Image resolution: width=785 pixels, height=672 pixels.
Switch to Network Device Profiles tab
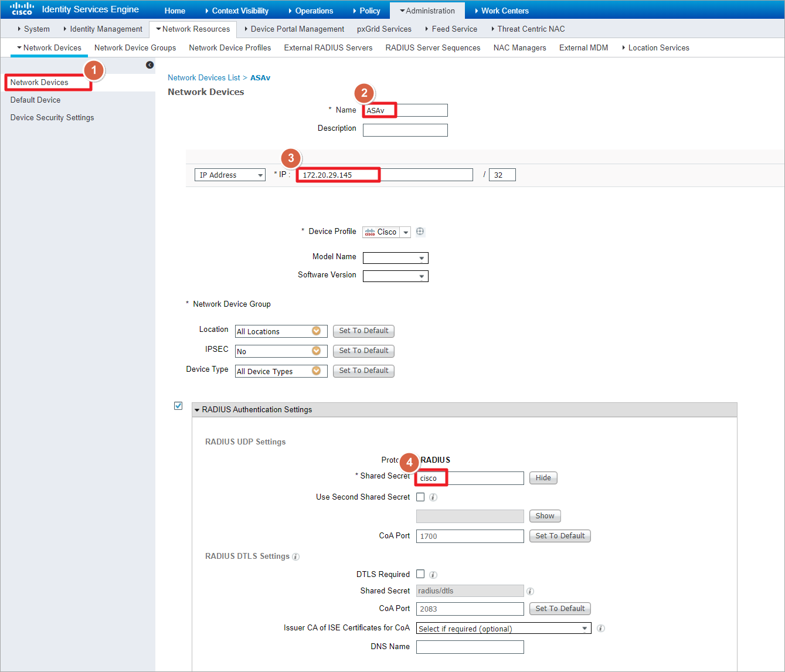[x=230, y=47]
